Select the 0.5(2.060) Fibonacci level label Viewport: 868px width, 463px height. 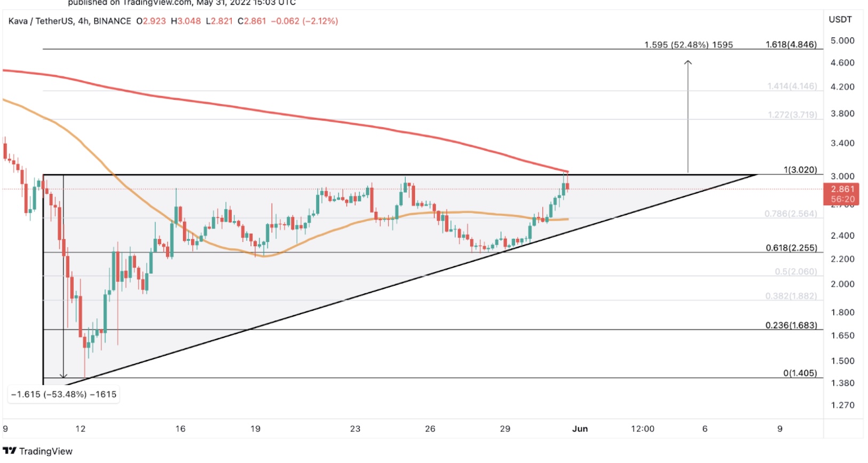pyautogui.click(x=796, y=272)
